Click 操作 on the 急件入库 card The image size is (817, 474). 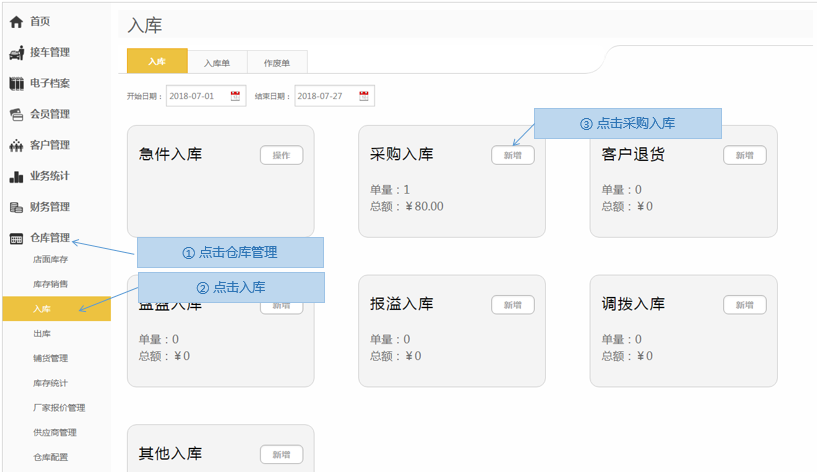pyautogui.click(x=281, y=155)
